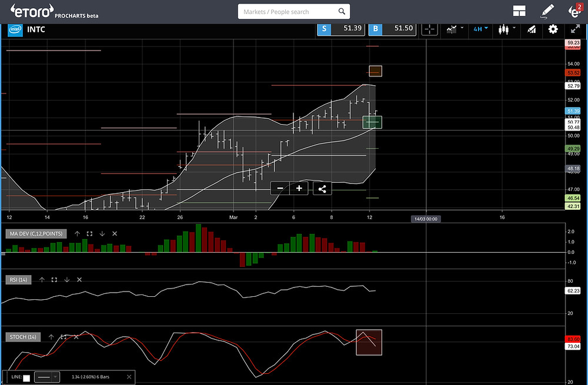Click the eToro ProCharts logo

(x=54, y=11)
